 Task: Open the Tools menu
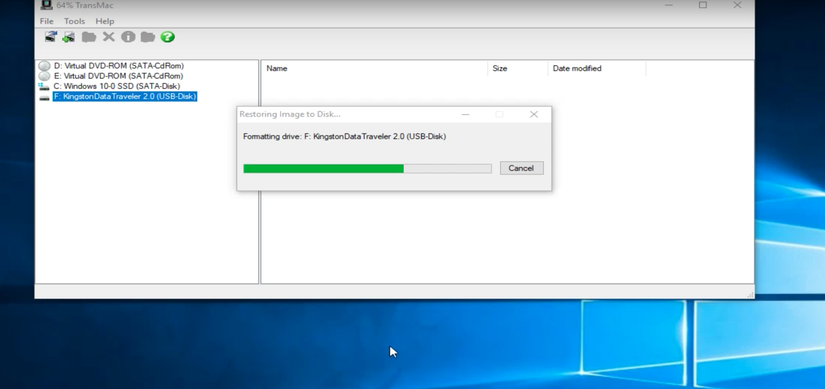click(74, 21)
